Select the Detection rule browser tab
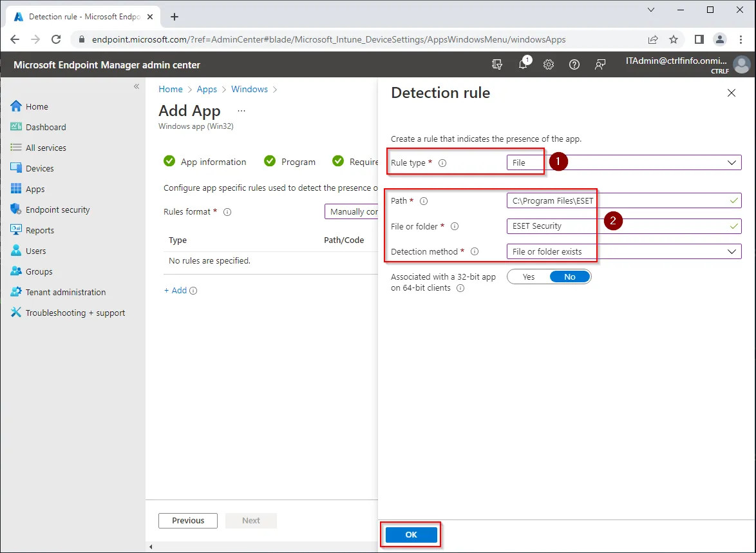The width and height of the screenshot is (756, 553). (82, 16)
